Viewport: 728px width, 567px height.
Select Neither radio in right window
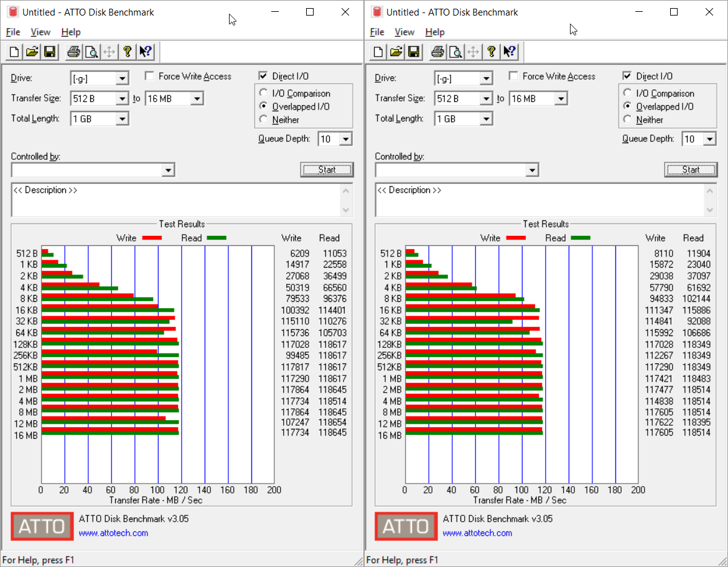pos(628,119)
